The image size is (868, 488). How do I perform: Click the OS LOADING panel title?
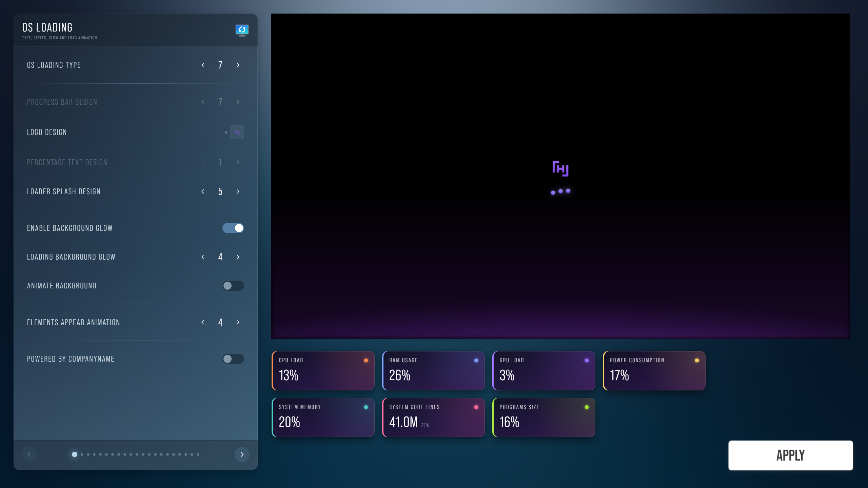coord(47,27)
